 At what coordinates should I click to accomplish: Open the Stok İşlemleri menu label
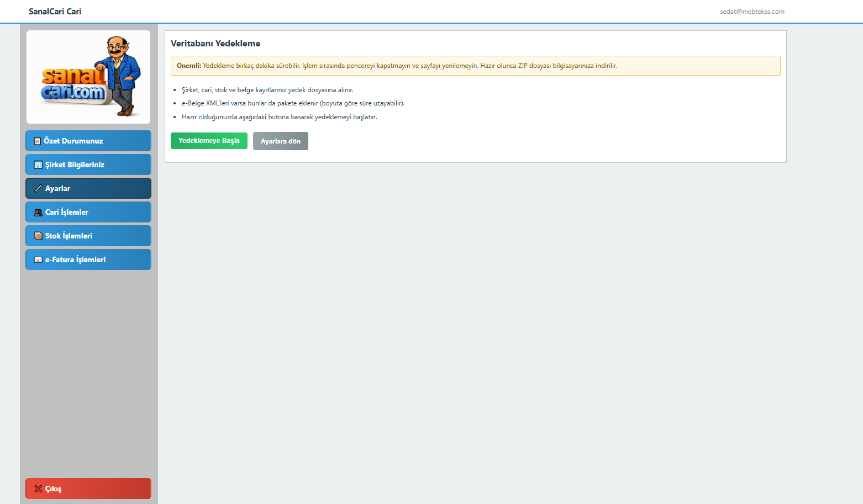(69, 236)
